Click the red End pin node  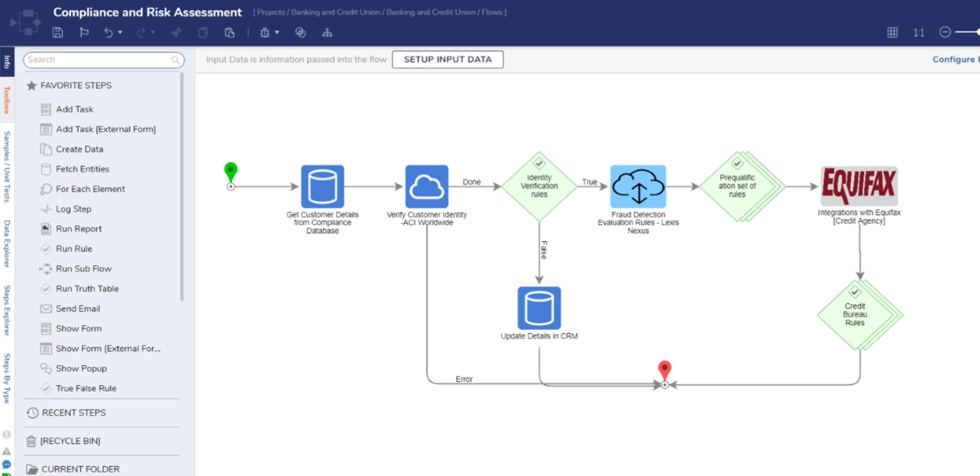point(665,374)
